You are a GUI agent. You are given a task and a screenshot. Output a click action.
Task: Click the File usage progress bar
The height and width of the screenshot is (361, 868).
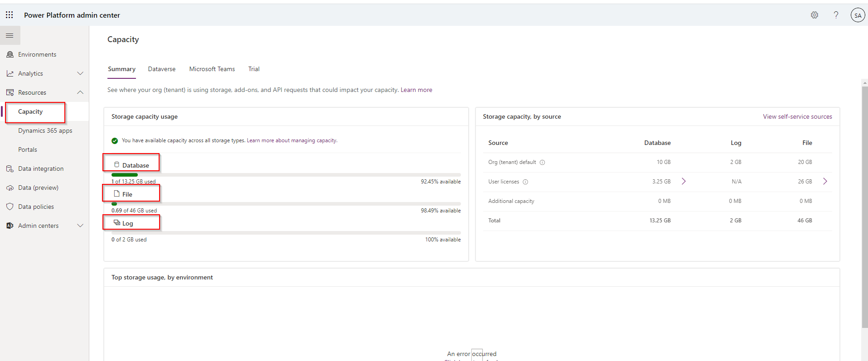click(x=286, y=204)
